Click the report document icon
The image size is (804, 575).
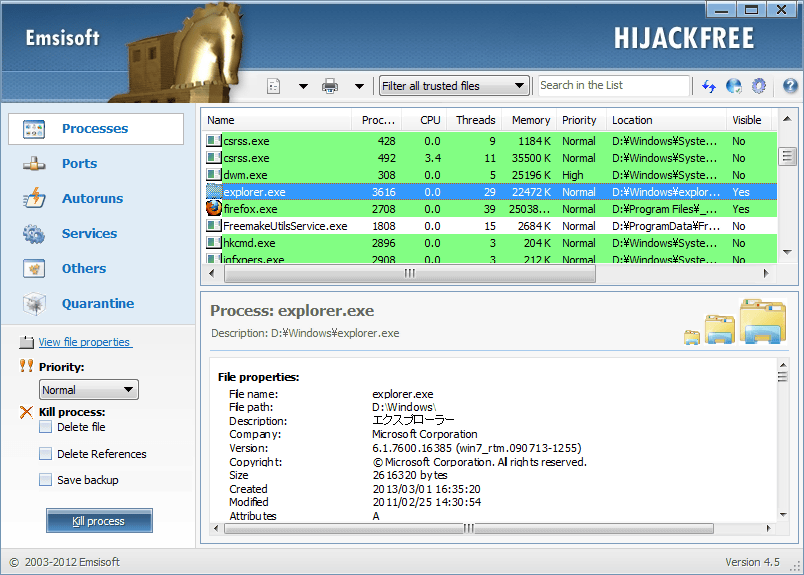pyautogui.click(x=274, y=86)
